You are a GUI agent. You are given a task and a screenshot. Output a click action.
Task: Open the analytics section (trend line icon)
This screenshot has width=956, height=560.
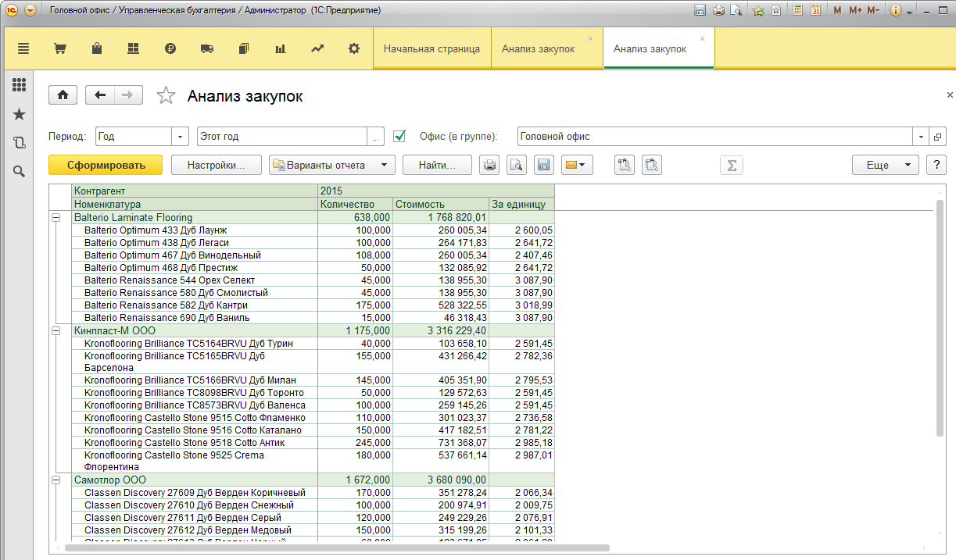[x=317, y=48]
